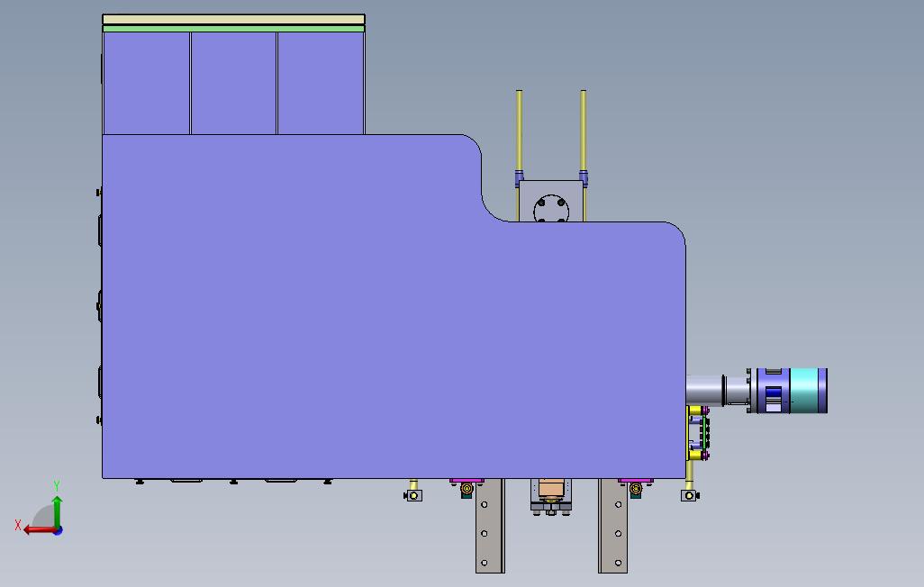
Task: Select the cream top plate of the cabinet
Action: tap(233, 20)
